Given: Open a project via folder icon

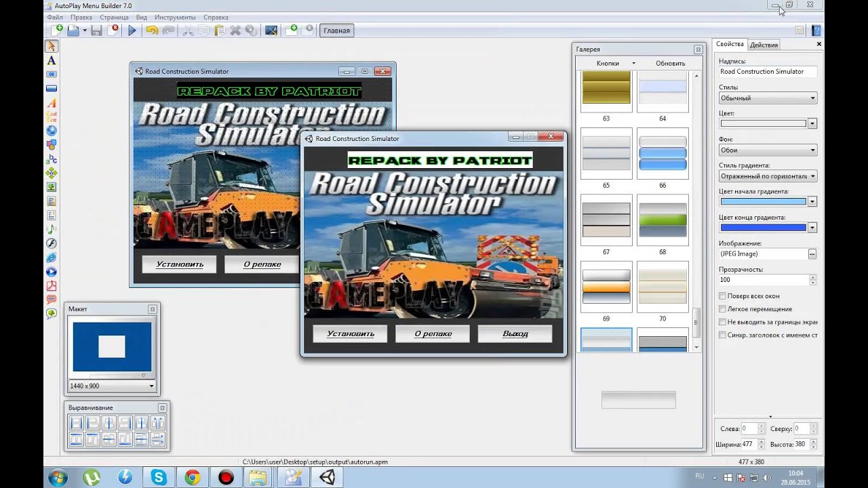Looking at the screenshot, I should click(73, 30).
